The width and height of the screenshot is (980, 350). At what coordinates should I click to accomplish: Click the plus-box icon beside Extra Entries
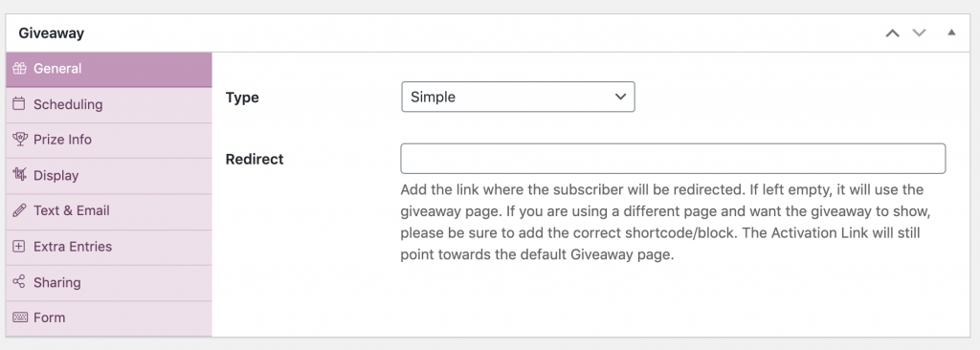tap(19, 247)
